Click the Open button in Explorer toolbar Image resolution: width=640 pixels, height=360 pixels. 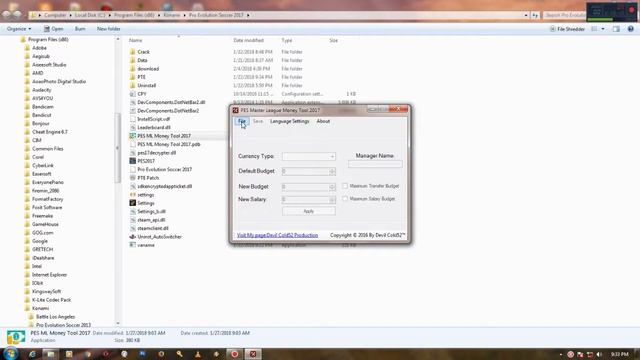[x=53, y=29]
